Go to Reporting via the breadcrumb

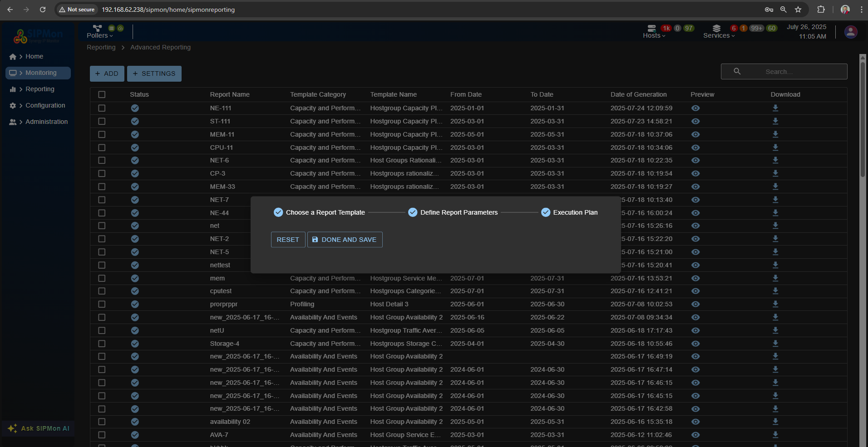click(x=101, y=47)
